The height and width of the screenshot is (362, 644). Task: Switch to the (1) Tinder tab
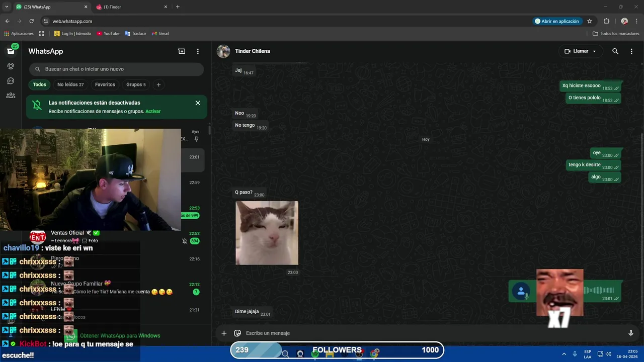[131, 7]
